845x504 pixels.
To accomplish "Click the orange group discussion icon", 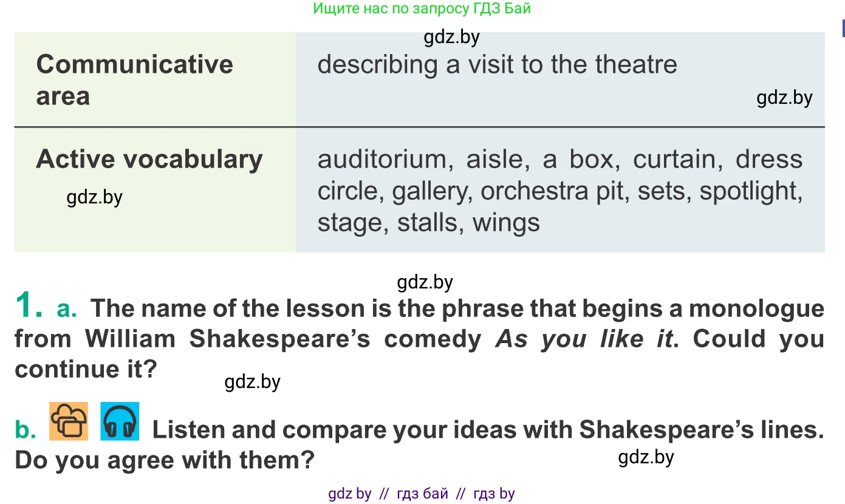I will point(69,421).
